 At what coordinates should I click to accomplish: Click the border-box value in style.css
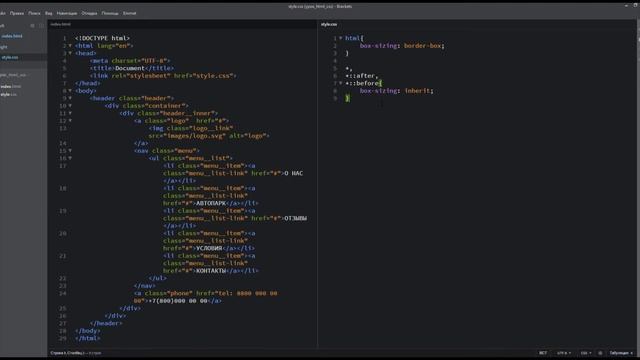pyautogui.click(x=422, y=46)
